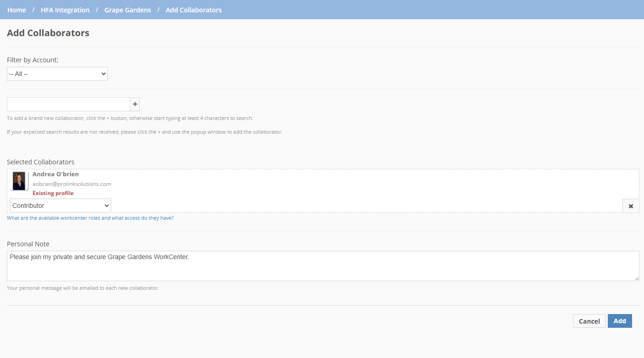Screen dimensions: 644x358
Task: Click the collaborator search input field
Action: point(68,104)
